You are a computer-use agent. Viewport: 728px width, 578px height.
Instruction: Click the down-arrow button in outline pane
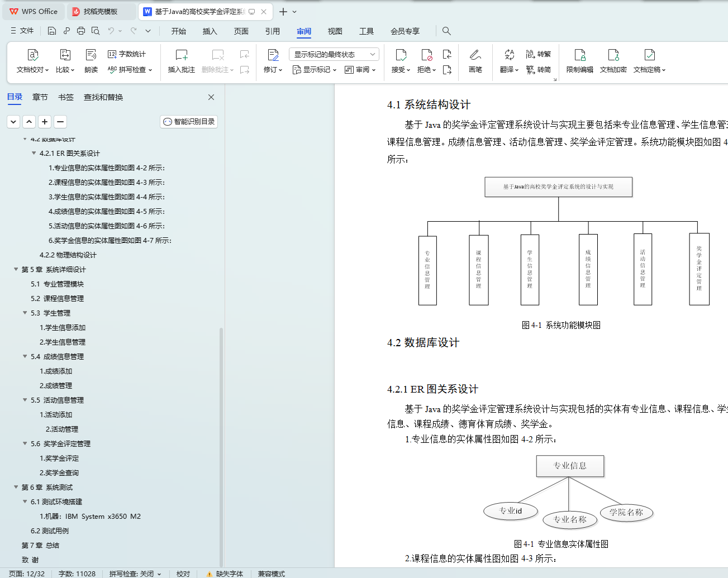[13, 122]
